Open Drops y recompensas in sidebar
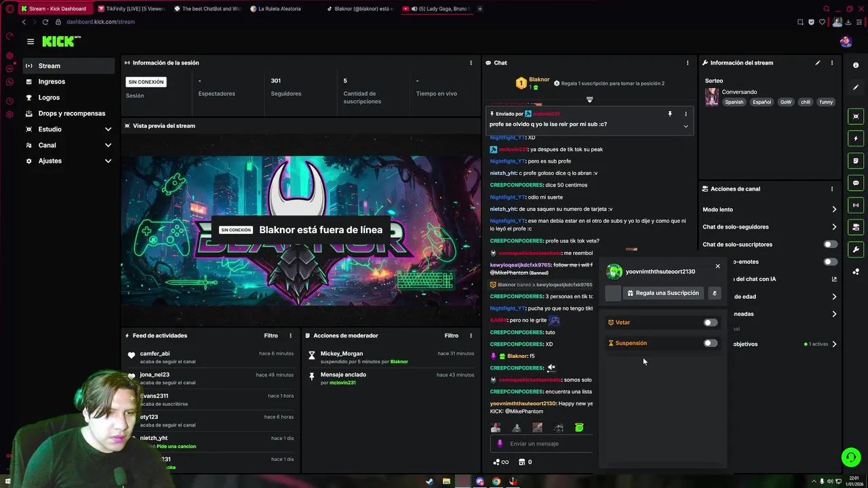The width and height of the screenshot is (868, 488). pyautogui.click(x=68, y=113)
